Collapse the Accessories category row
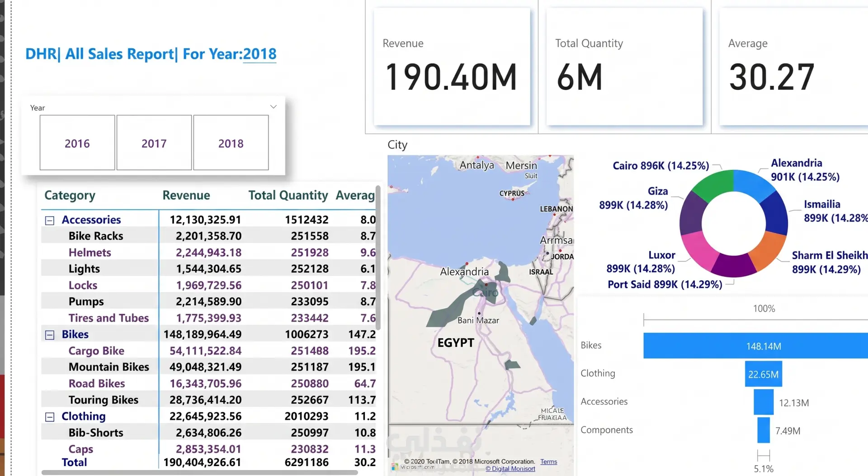This screenshot has height=476, width=868. 50,220
